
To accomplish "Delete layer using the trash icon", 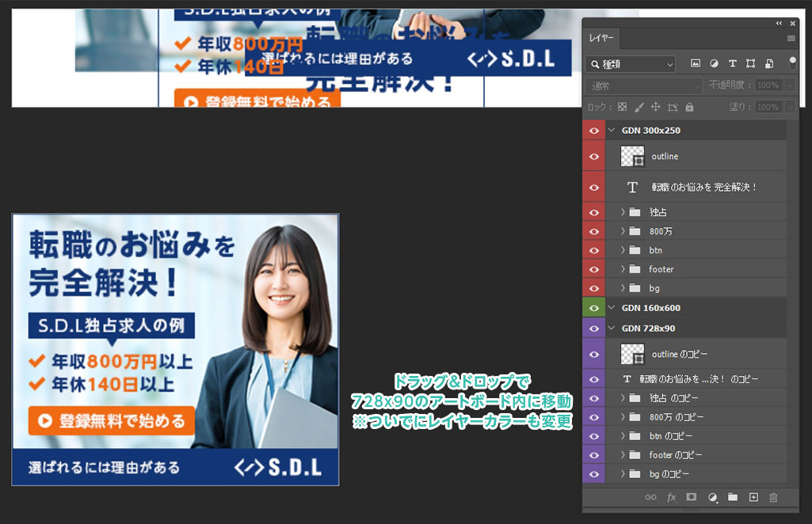I will [774, 497].
